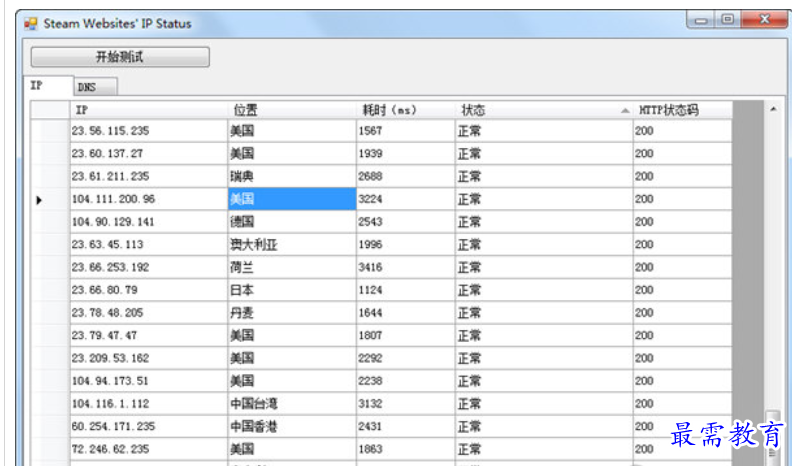Screen dimensions: 792x466
Task: Click the 1124 latency cell
Action: point(406,290)
